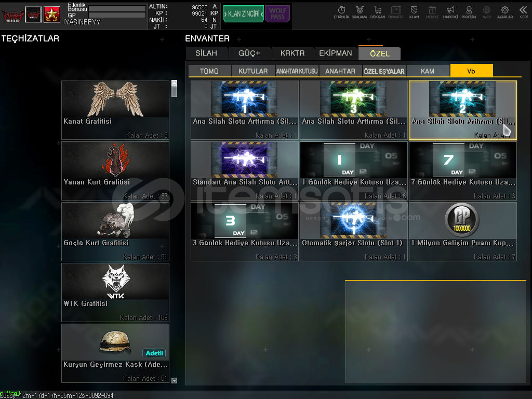This screenshot has height=399, width=532.
Task: Switch to the KRKTR inventory tab
Action: tap(292, 54)
